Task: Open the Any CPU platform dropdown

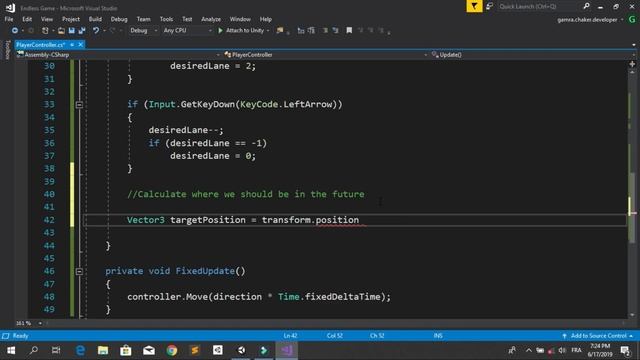Action: pos(187,30)
